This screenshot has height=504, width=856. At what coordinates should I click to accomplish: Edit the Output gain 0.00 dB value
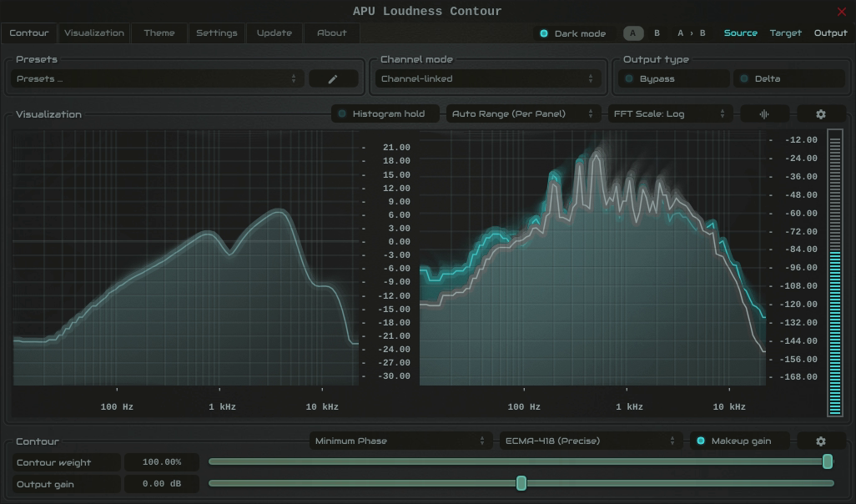(162, 484)
